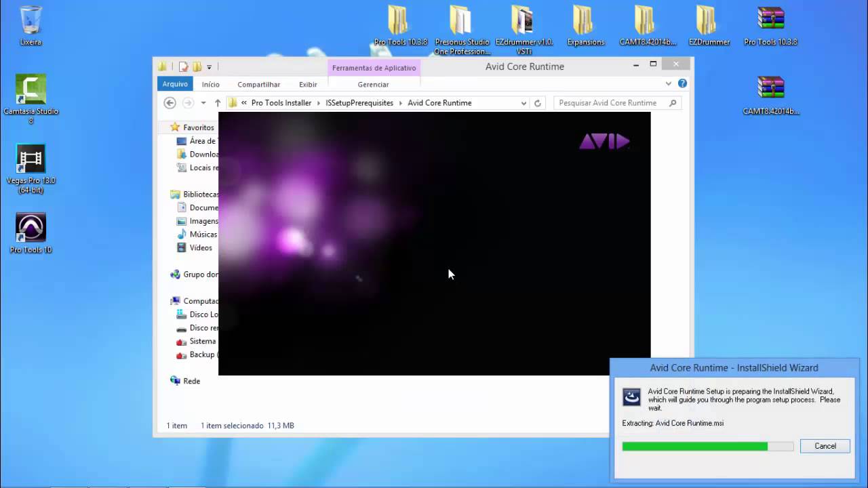Open the Lixeira recycle bin icon

(31, 26)
